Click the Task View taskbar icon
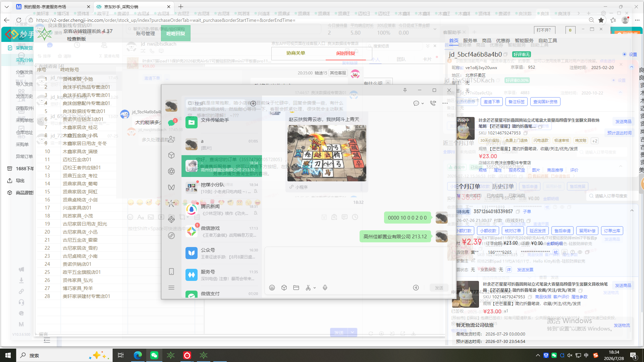 (121, 355)
